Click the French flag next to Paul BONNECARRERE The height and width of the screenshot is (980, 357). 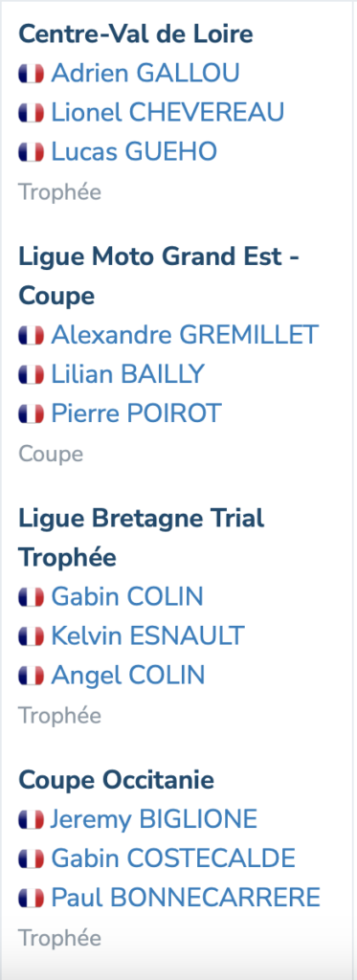point(32,898)
